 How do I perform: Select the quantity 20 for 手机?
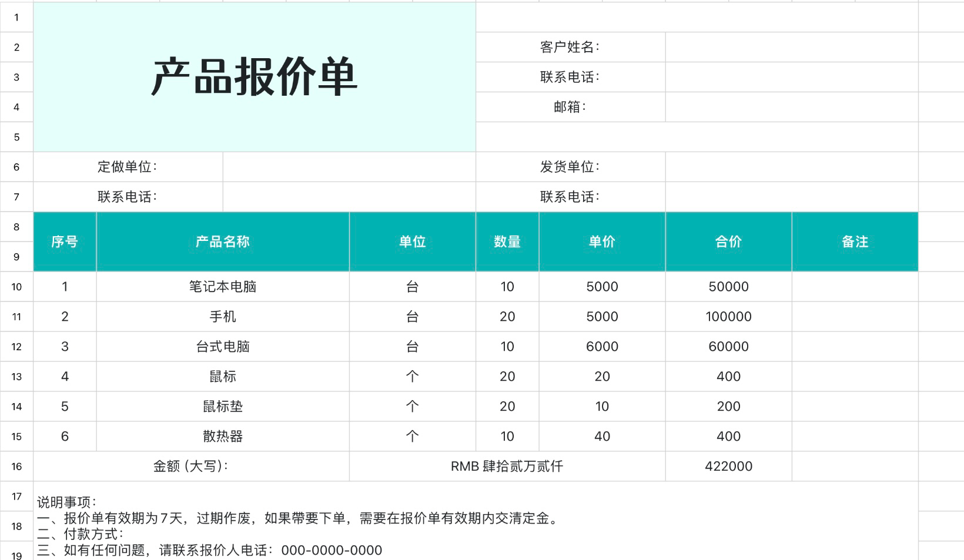507,317
